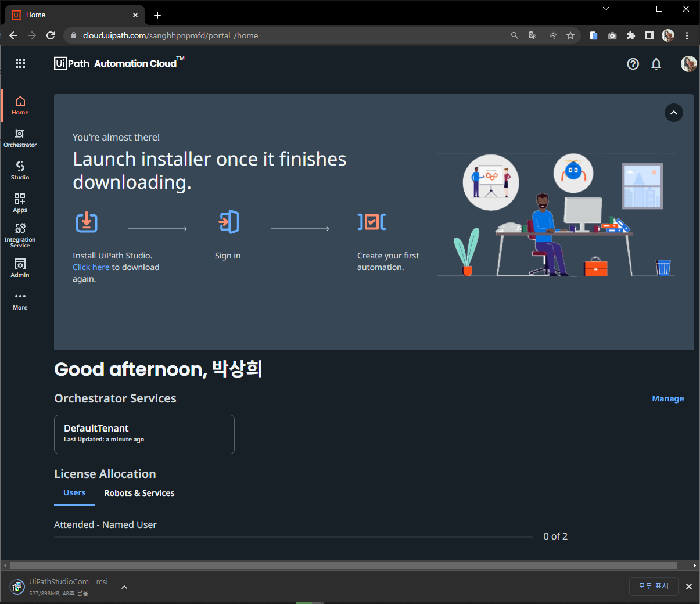Viewport: 700px width, 604px height.
Task: Open Integration Service in sidebar
Action: click(20, 235)
